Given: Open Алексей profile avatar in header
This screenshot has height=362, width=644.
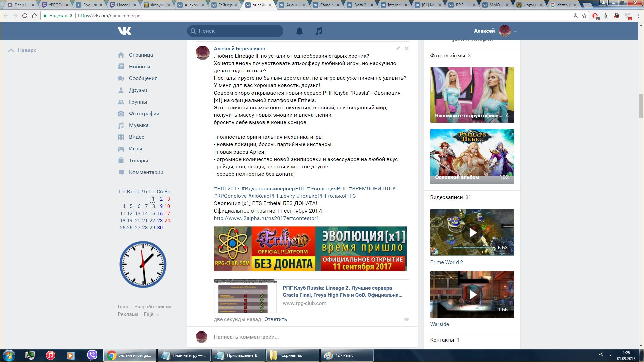Looking at the screenshot, I should pos(505,31).
